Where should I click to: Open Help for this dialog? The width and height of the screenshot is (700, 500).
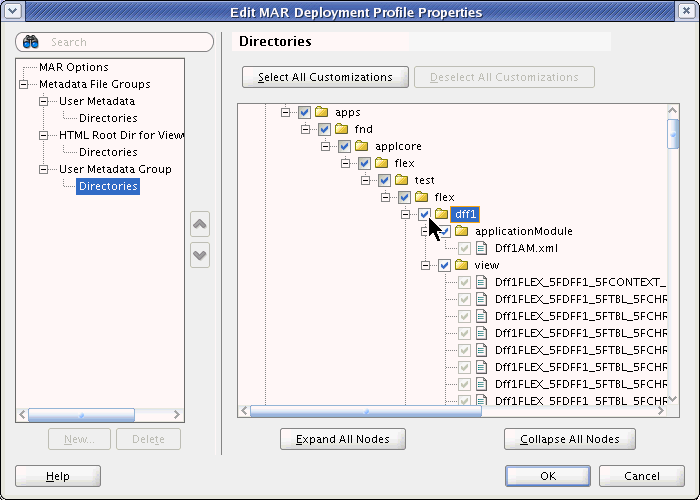[58, 476]
